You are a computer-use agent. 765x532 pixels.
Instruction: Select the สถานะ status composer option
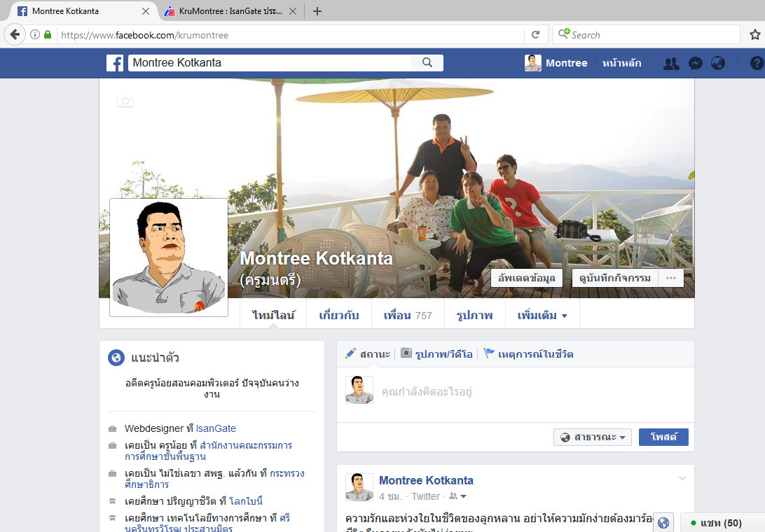click(368, 354)
